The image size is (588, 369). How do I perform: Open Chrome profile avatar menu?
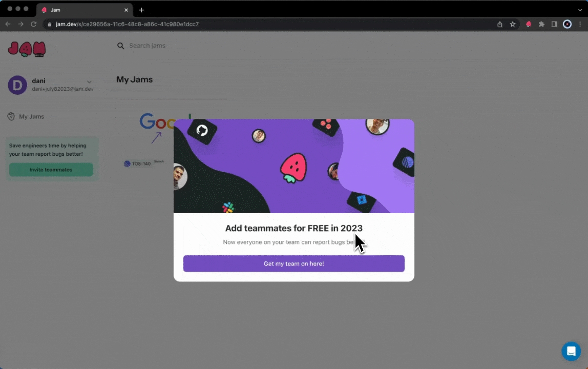(567, 24)
